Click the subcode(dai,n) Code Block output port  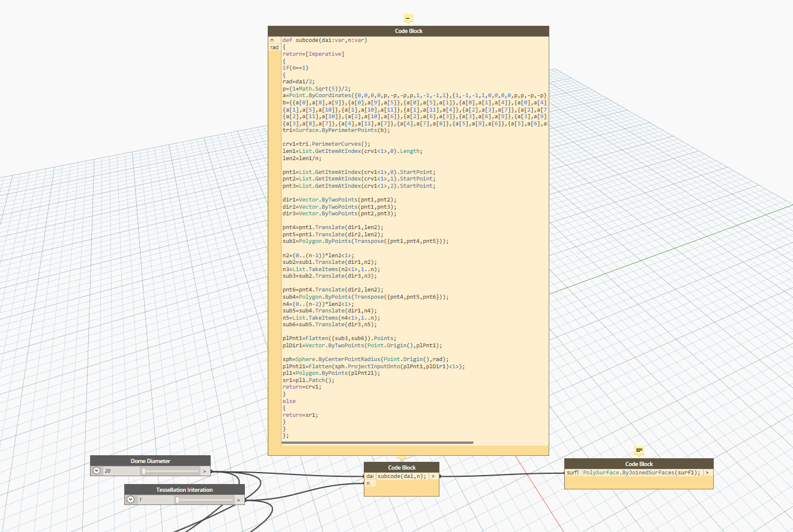(433, 476)
